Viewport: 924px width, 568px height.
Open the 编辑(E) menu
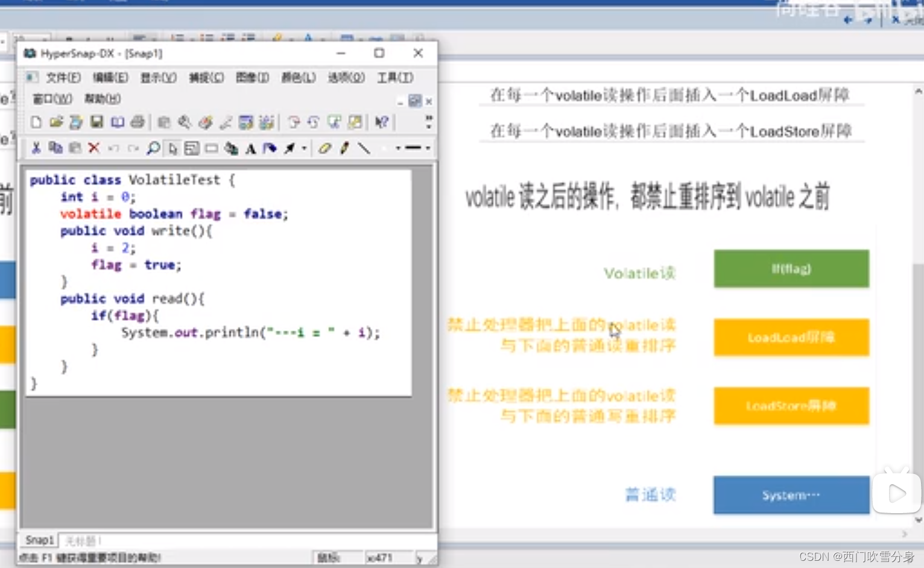(x=110, y=77)
